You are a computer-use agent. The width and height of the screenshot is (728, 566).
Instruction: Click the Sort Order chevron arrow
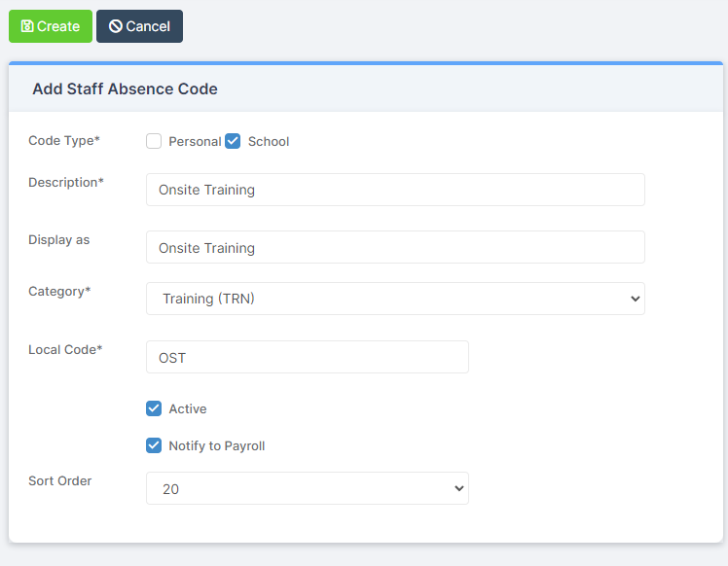[x=459, y=488]
